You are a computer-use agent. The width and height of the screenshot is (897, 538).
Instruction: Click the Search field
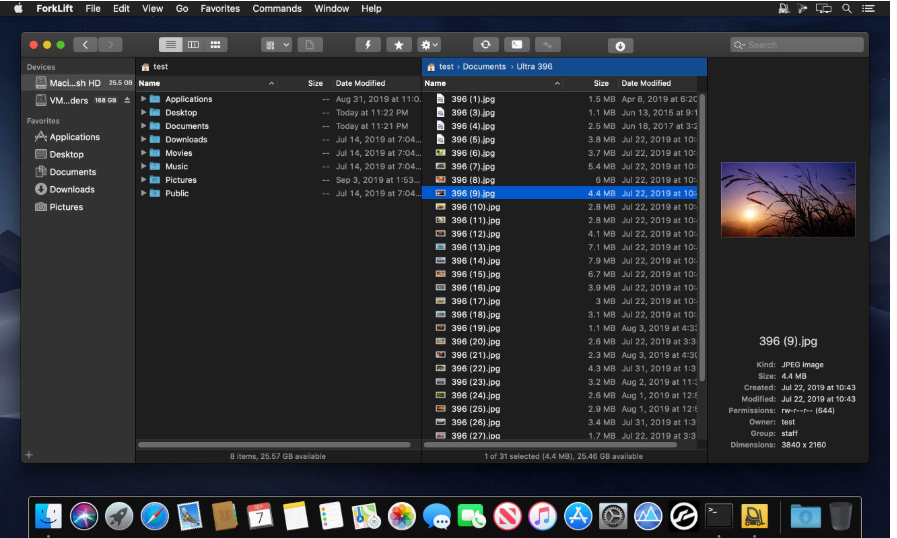802,45
